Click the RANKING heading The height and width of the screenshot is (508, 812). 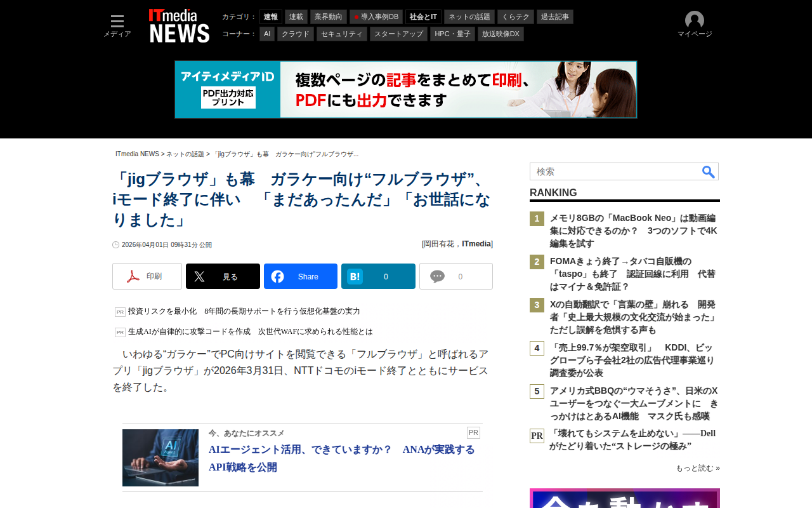coord(553,193)
